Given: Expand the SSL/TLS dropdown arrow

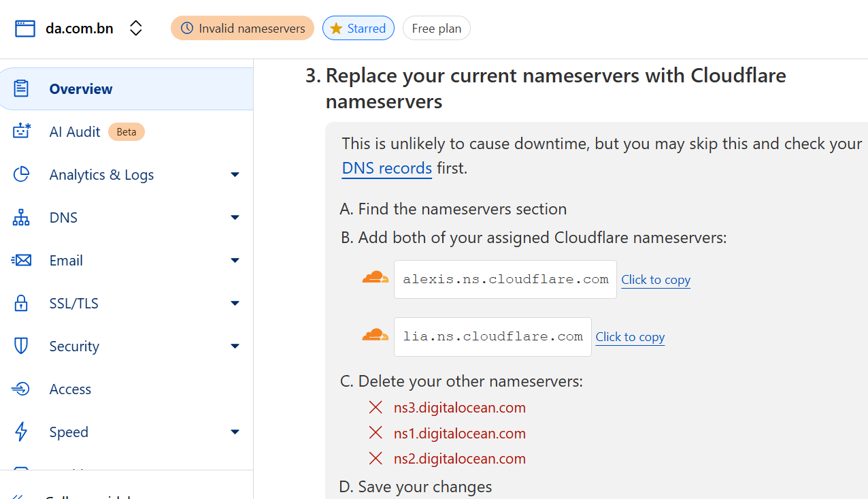Looking at the screenshot, I should 235,304.
